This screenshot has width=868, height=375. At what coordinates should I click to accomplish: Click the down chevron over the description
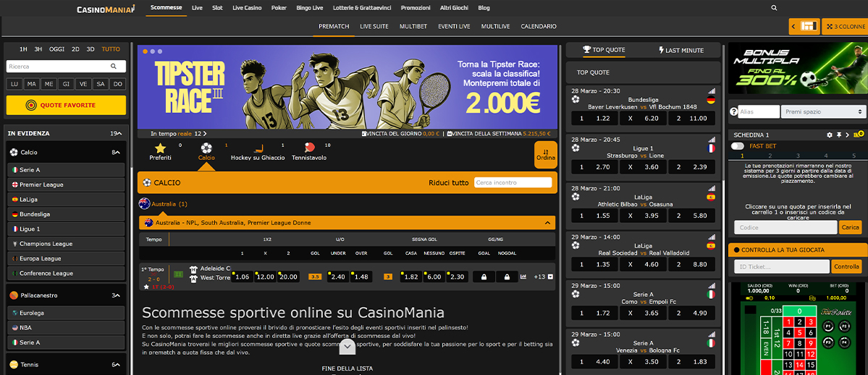click(x=347, y=347)
